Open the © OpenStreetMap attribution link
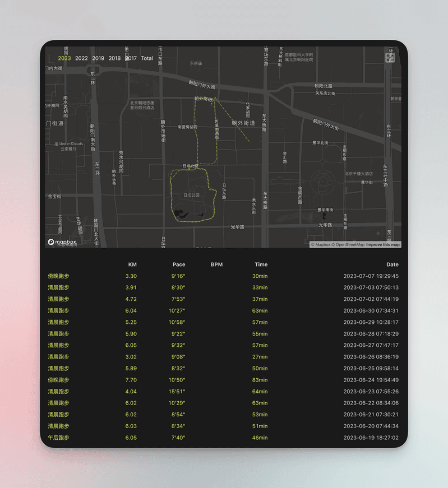448x488 pixels. [348, 245]
